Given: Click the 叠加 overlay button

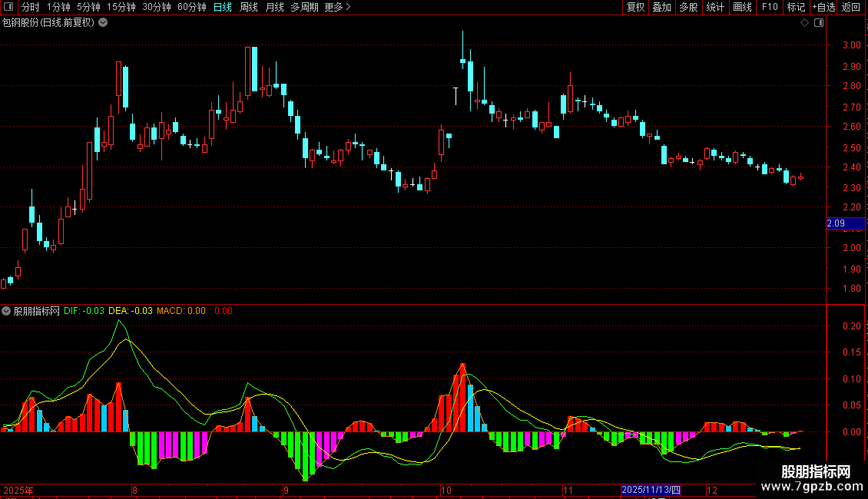Looking at the screenshot, I should pyautogui.click(x=661, y=7).
